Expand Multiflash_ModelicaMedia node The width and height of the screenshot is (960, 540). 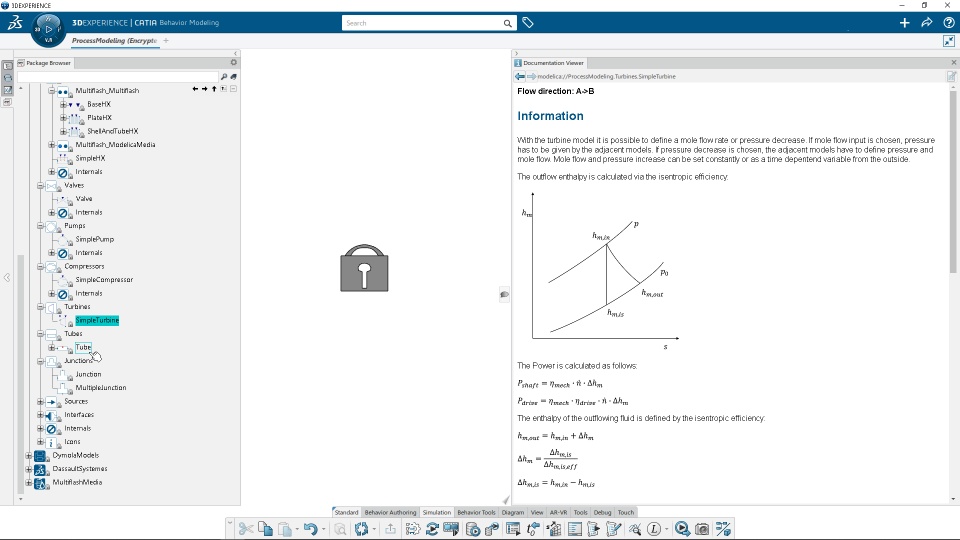(52, 144)
